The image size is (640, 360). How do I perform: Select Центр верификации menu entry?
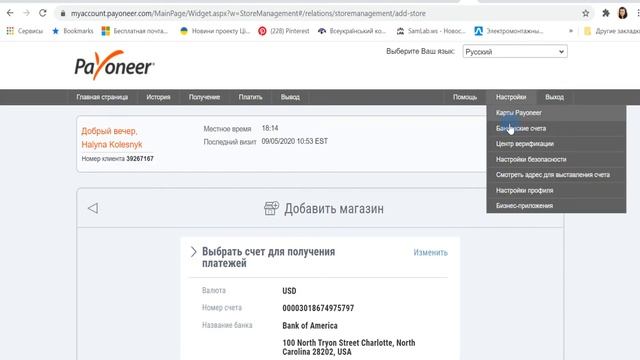click(x=556, y=144)
